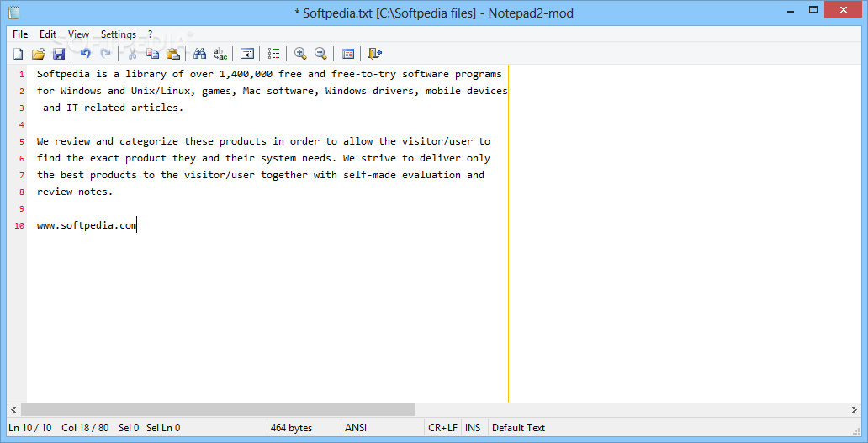
Task: Undo the last edit
Action: 85,54
